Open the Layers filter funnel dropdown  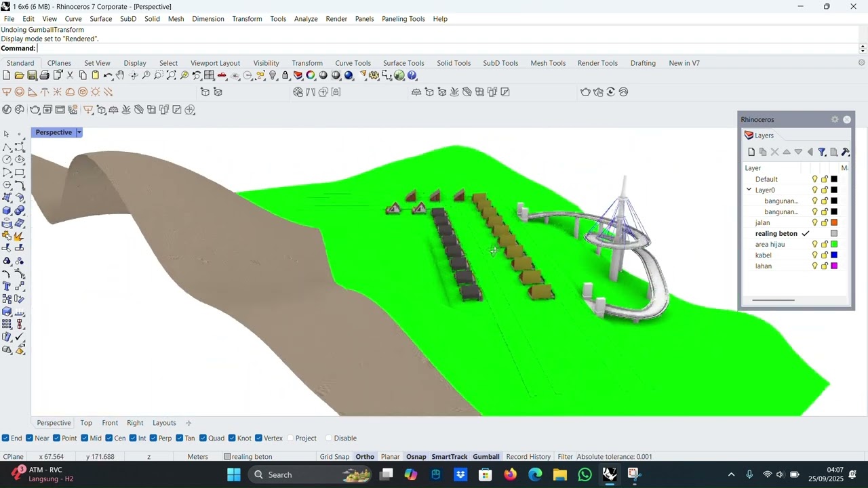822,152
